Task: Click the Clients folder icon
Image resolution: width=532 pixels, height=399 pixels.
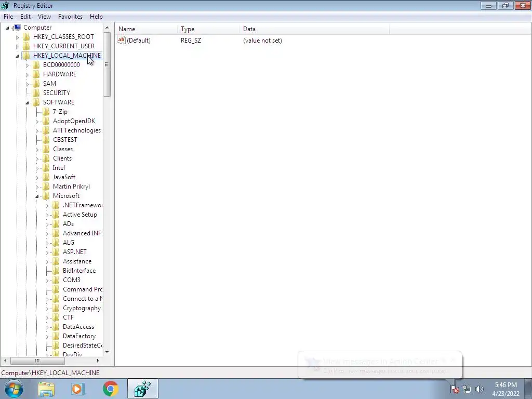Action: pyautogui.click(x=46, y=158)
